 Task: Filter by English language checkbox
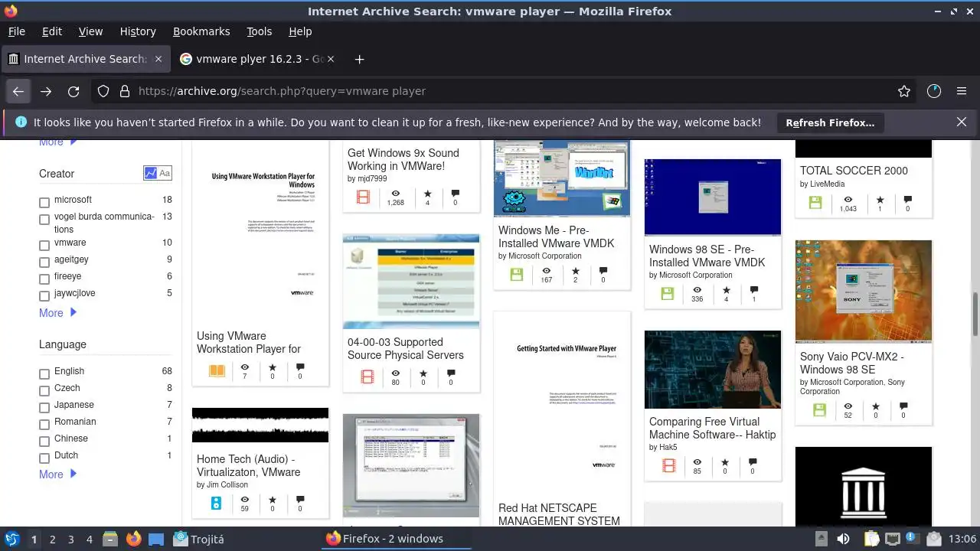click(44, 374)
